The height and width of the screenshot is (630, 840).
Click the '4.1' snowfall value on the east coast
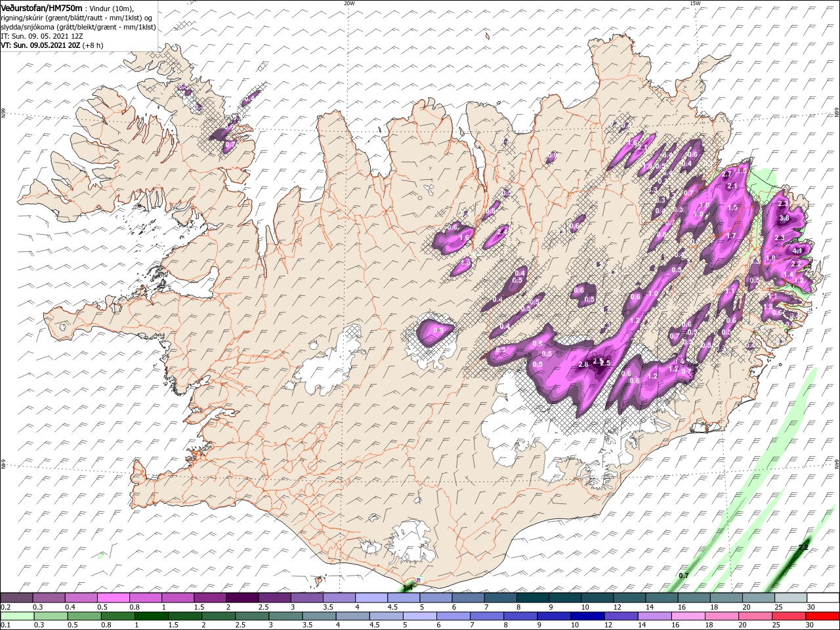click(x=797, y=251)
